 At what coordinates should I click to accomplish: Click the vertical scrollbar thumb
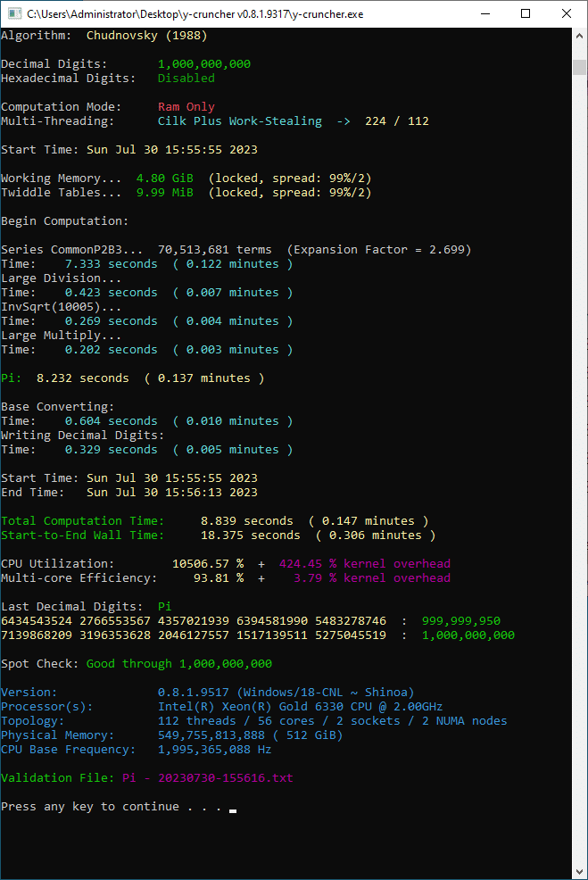[580, 66]
